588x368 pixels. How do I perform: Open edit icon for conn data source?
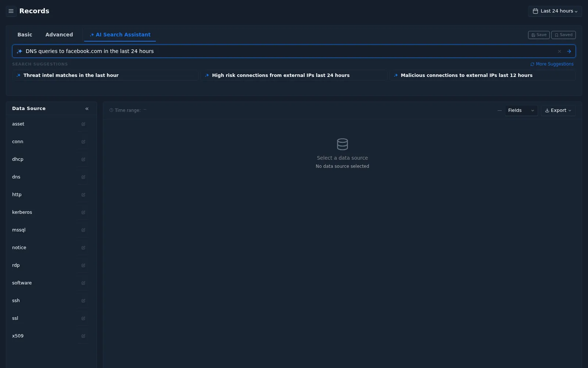pos(83,142)
